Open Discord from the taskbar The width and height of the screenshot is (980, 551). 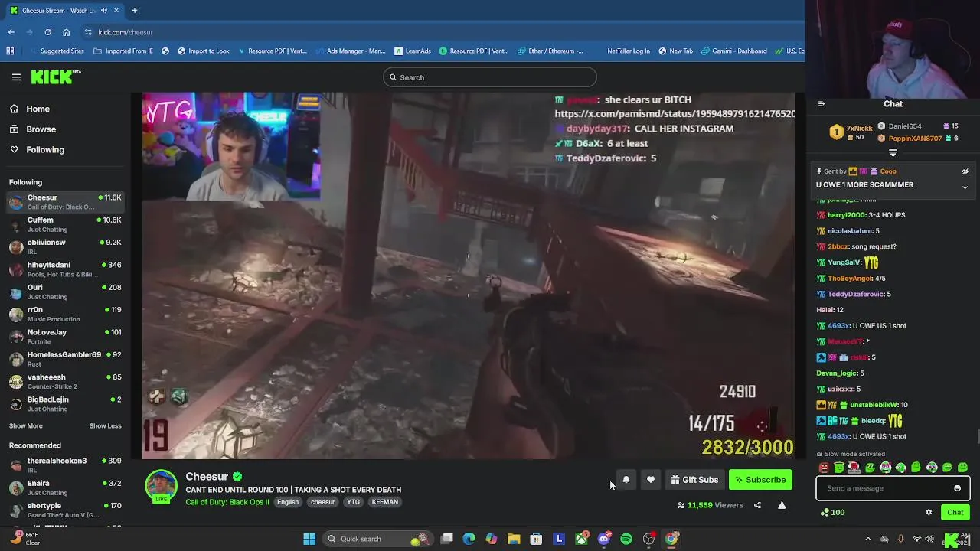tap(604, 539)
